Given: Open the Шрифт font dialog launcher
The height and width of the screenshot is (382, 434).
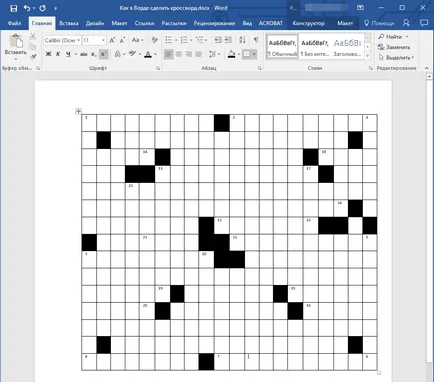Looking at the screenshot, I should point(157,68).
